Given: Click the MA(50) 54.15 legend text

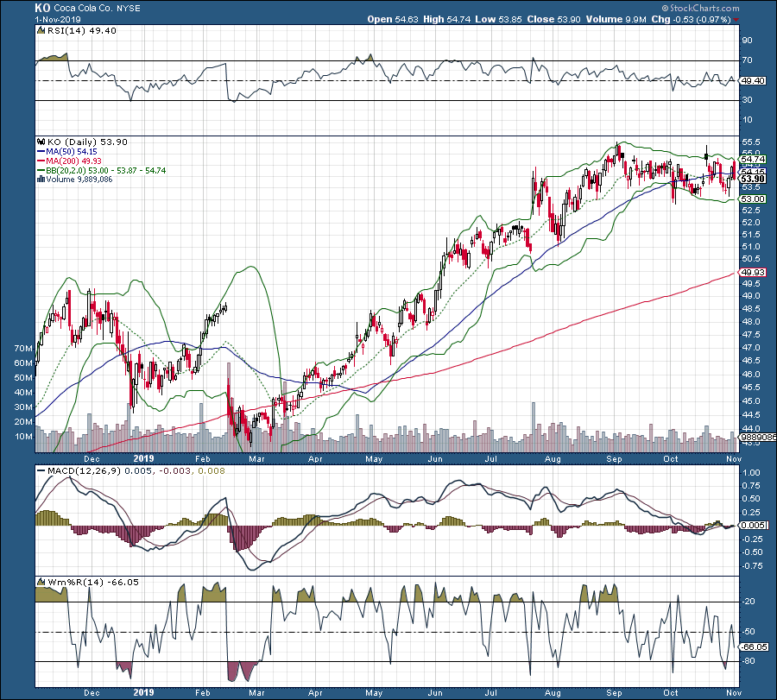Looking at the screenshot, I should [72, 152].
